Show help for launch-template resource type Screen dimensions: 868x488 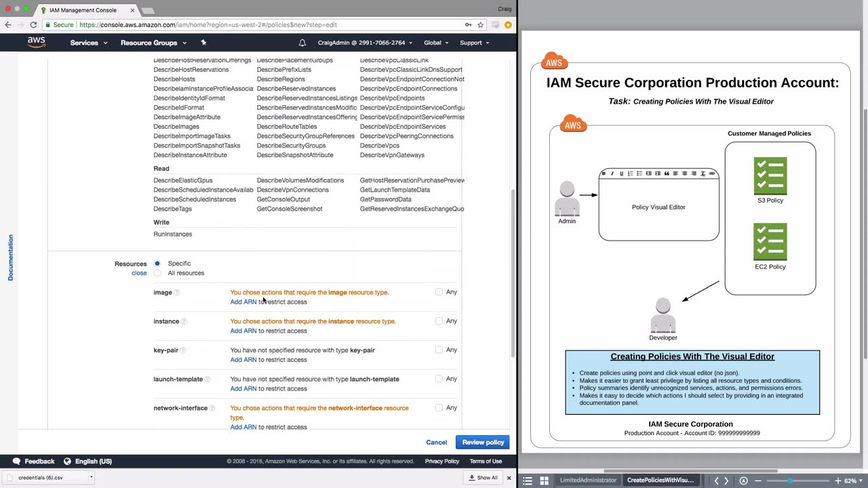click(208, 380)
